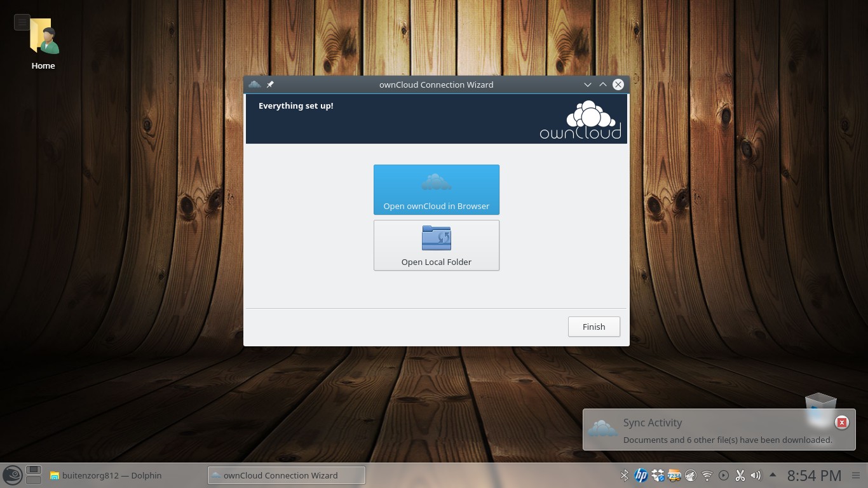Switch to the upper virtual desktop in pager
Screen dimensions: 868x488
[34, 470]
